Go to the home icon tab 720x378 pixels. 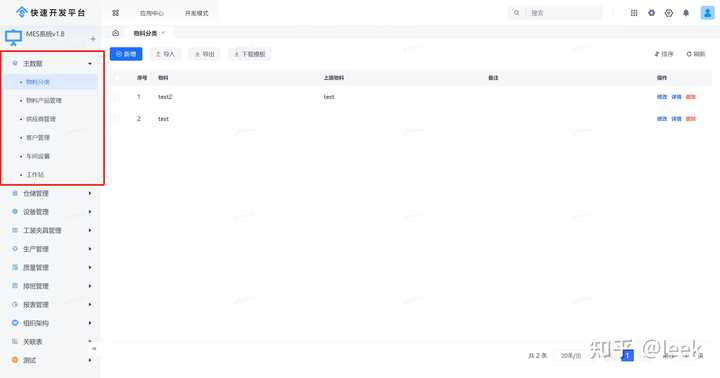click(x=116, y=33)
